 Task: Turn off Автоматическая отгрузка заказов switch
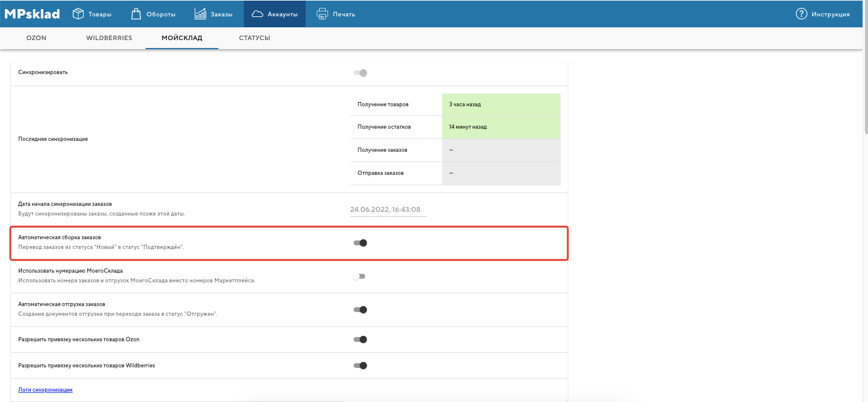(x=360, y=310)
